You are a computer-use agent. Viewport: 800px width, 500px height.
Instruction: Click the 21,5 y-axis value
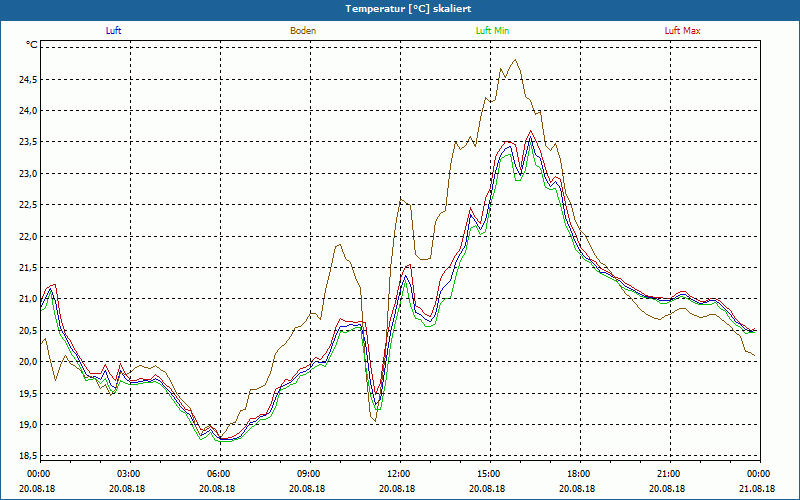pos(29,268)
